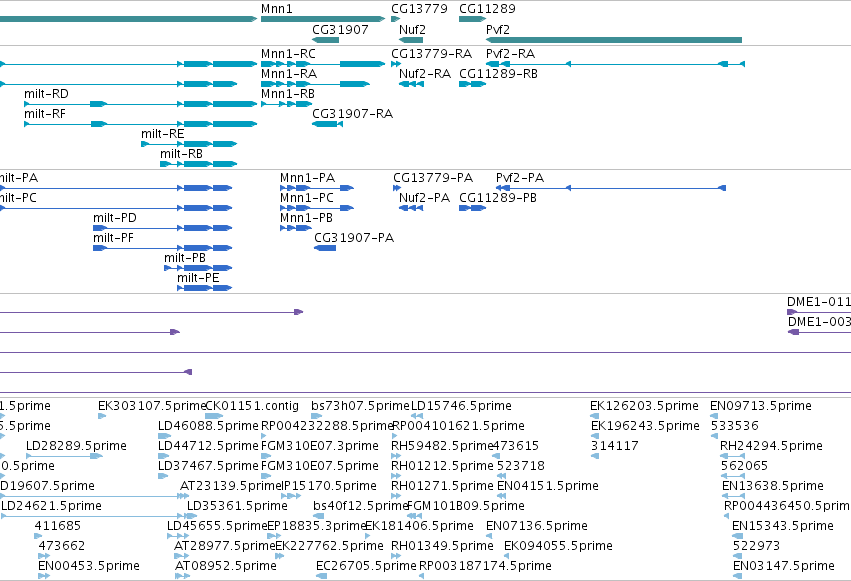The height and width of the screenshot is (581, 851).
Task: Select the RP003187174.5prime feature
Action: pyautogui.click(x=422, y=576)
